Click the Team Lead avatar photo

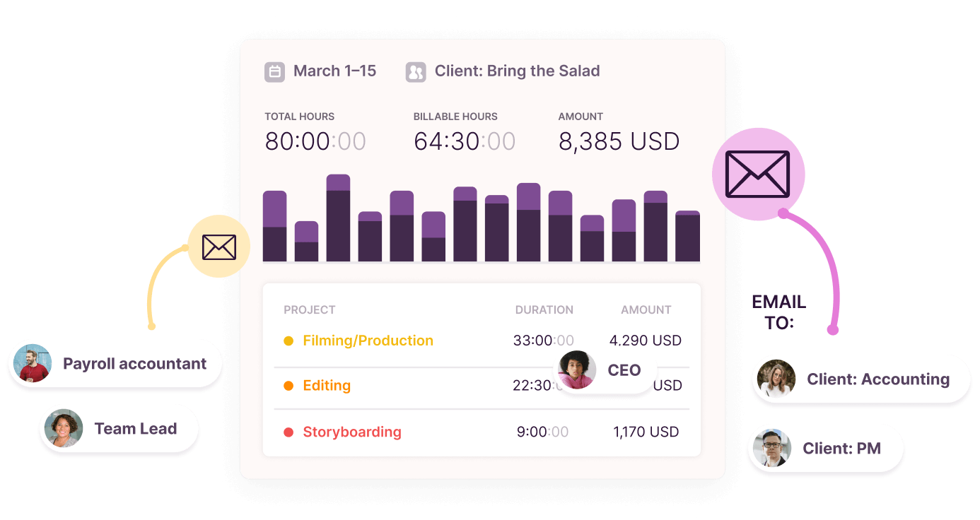[64, 428]
